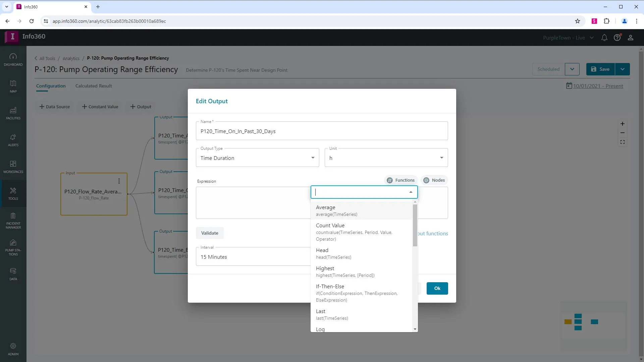Click the Name field containing P120_Time_On_In_Past_30_Days
This screenshot has height=362, width=644.
pos(322,131)
